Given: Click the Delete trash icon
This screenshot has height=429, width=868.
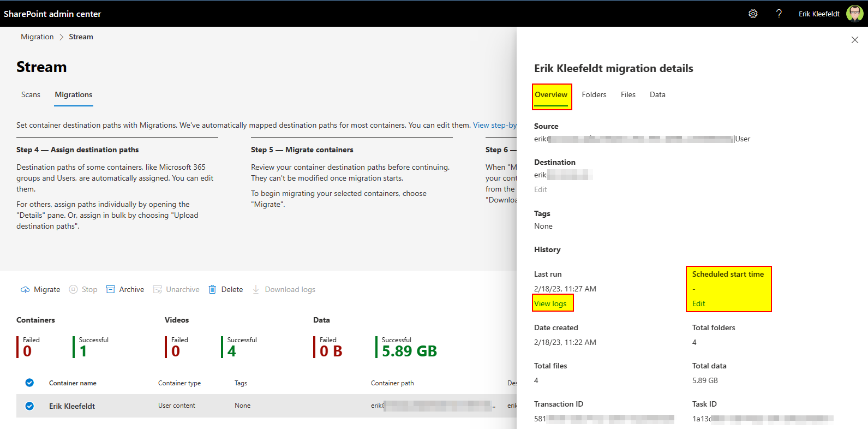Looking at the screenshot, I should click(212, 290).
